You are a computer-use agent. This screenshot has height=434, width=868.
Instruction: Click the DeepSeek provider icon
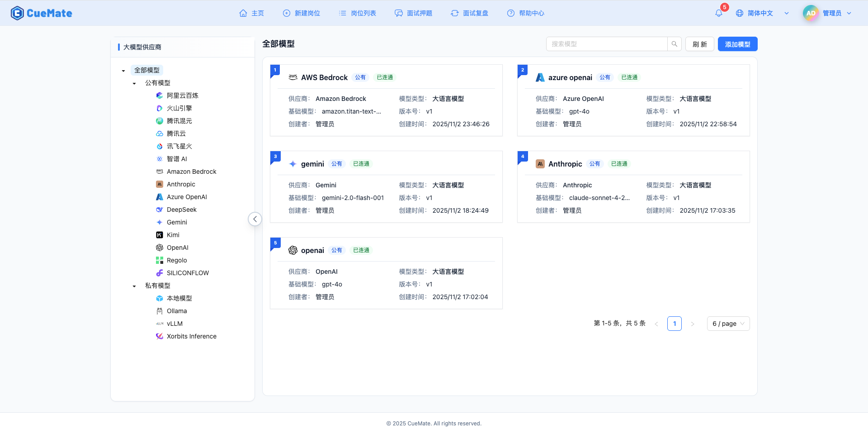coord(159,210)
